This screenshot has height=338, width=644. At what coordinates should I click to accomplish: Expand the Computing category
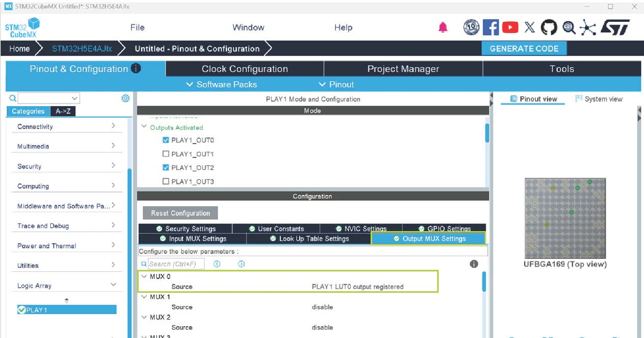113,185
